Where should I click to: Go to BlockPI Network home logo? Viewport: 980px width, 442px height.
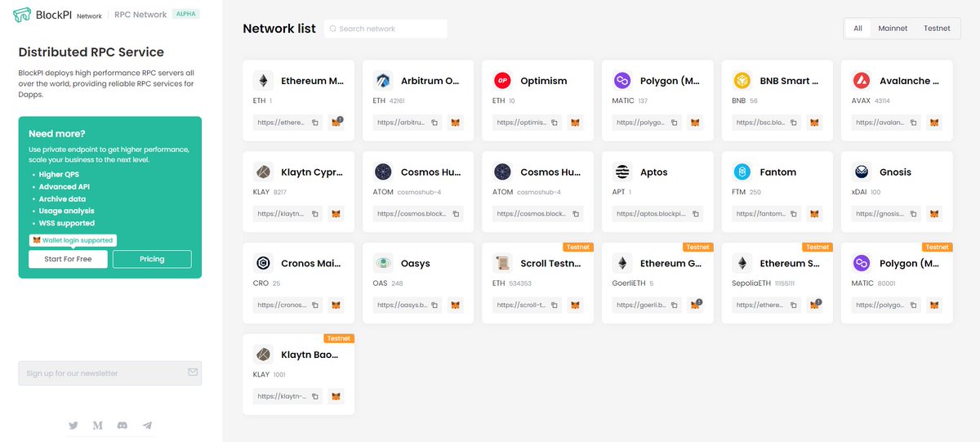(57, 15)
